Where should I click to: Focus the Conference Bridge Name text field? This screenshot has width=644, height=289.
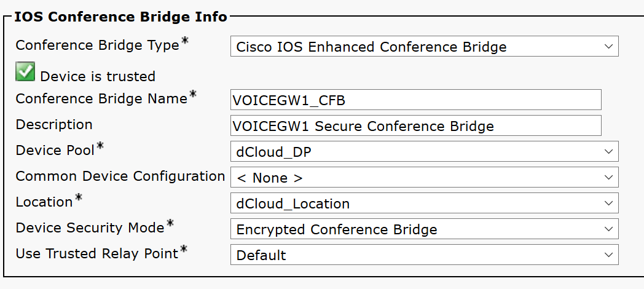pos(415,100)
